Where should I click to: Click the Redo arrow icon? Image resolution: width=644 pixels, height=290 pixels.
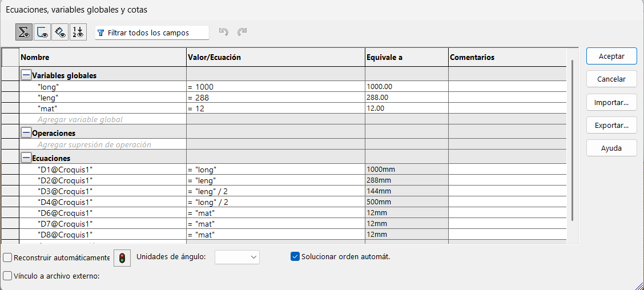tap(242, 33)
